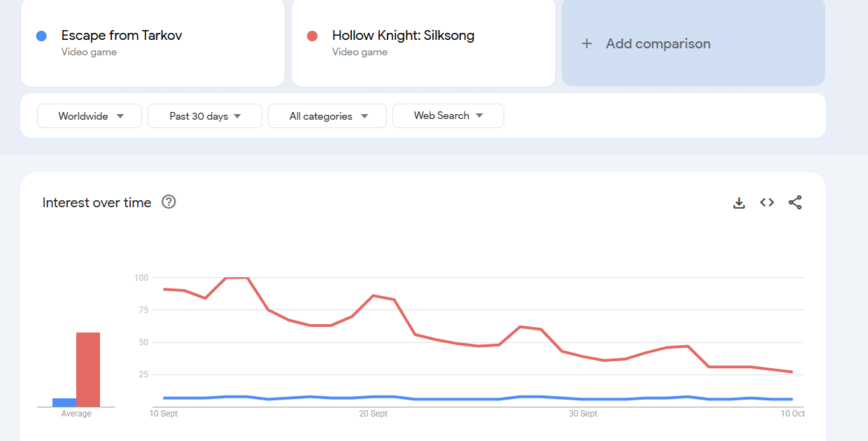Change the Web Search type dropdown

coord(448,116)
